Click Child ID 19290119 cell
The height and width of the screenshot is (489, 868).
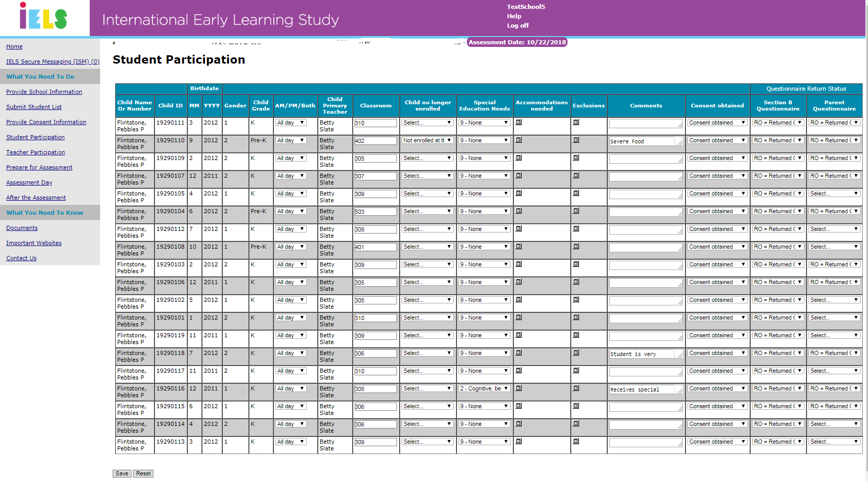click(171, 339)
